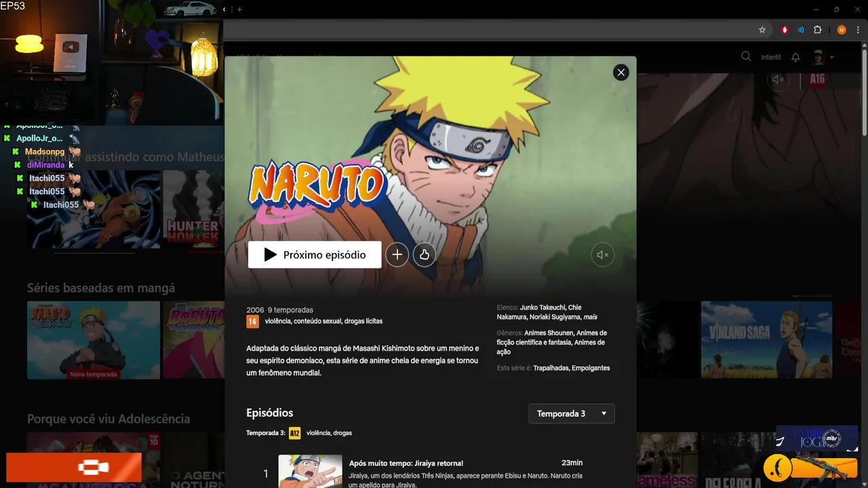Open a new browser tab with plus
The height and width of the screenshot is (488, 868).
[x=239, y=9]
